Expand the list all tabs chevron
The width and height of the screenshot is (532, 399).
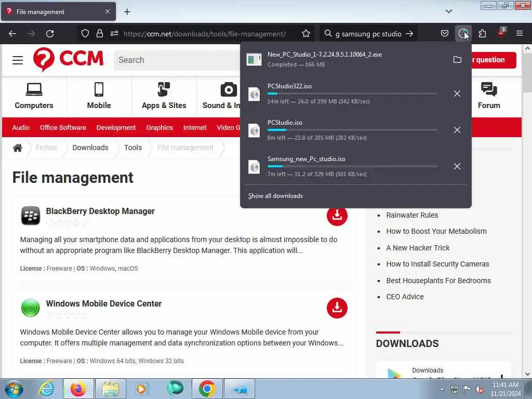[448, 11]
